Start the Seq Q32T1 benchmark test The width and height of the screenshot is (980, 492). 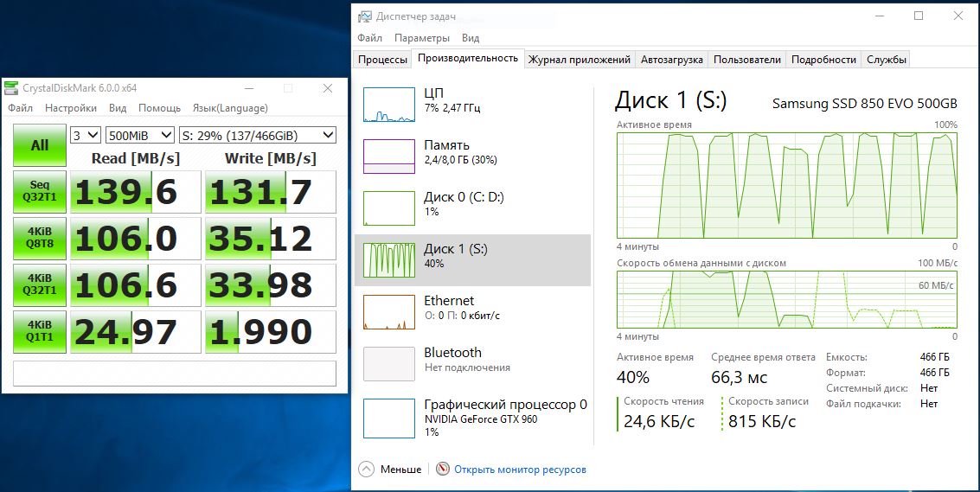point(40,191)
